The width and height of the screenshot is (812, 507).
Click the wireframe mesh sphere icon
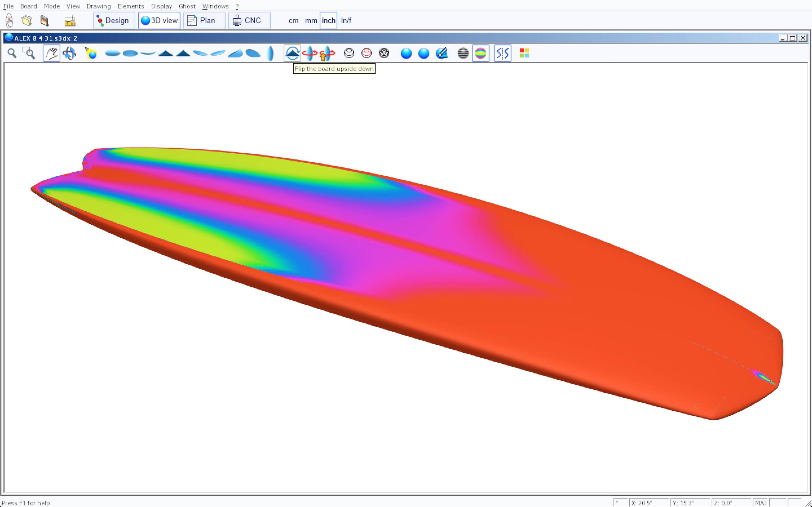pos(384,53)
